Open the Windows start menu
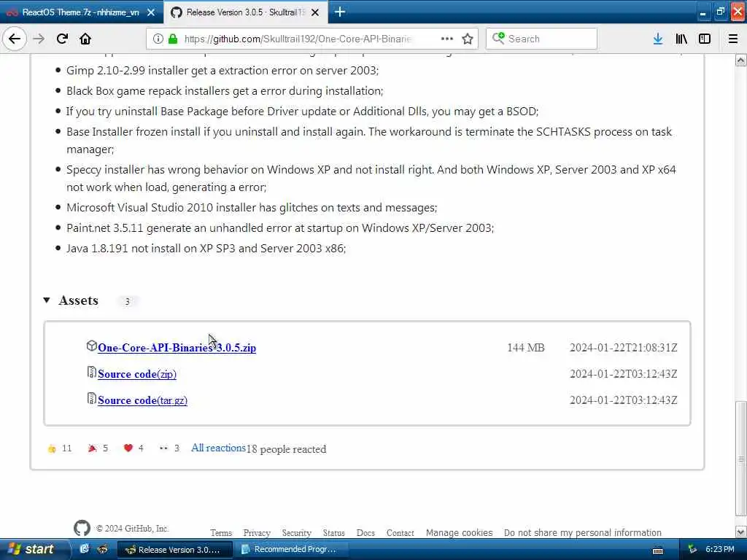Viewport: 747px width, 560px height. tap(31, 550)
